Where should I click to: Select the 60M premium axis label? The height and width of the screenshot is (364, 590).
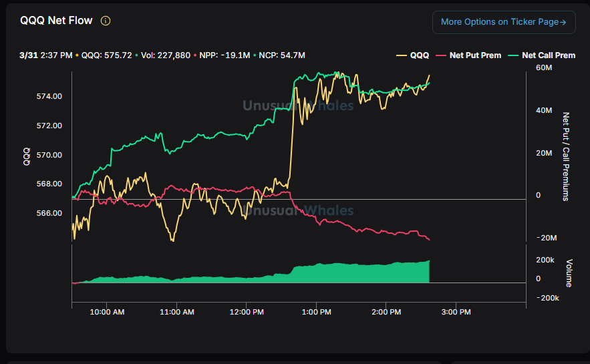click(544, 67)
